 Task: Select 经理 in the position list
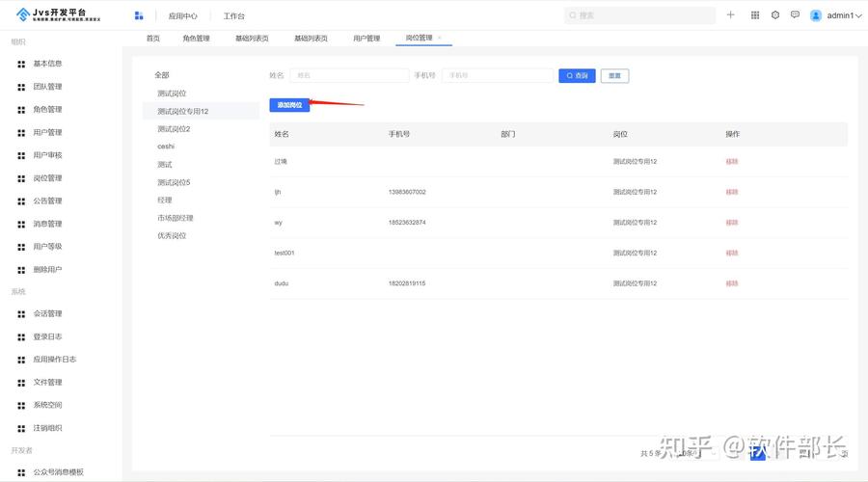coord(164,201)
